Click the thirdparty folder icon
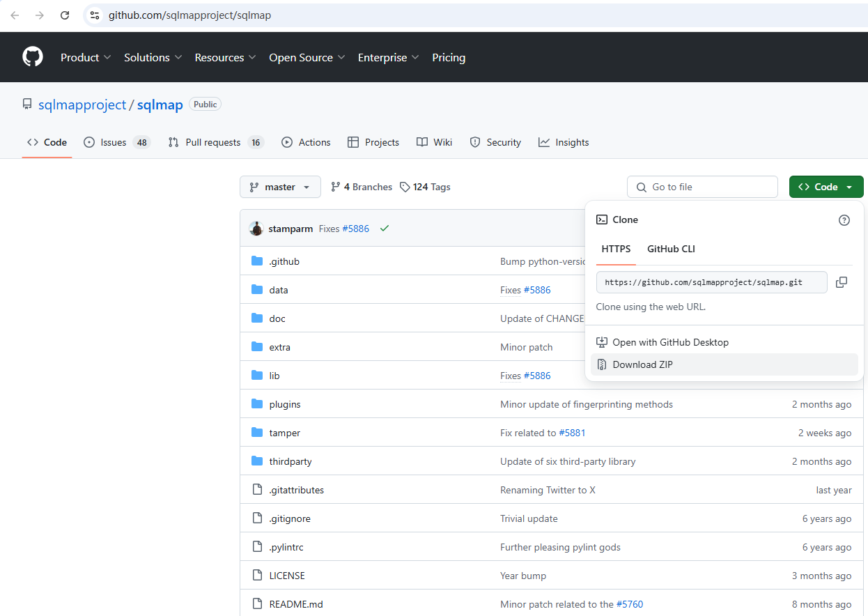Screen dimensions: 868x616 coord(257,461)
